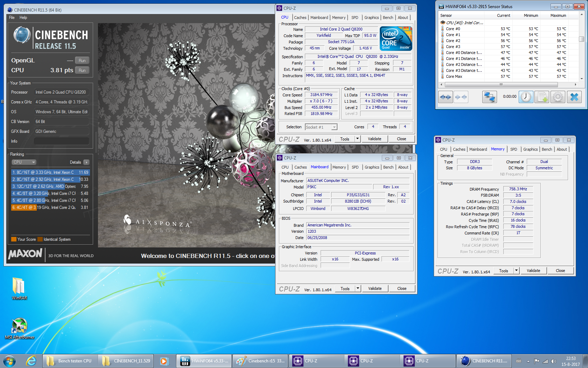Click Validate in the CPU tab window
Image resolution: width=588 pixels, height=368 pixels.
tap(374, 139)
